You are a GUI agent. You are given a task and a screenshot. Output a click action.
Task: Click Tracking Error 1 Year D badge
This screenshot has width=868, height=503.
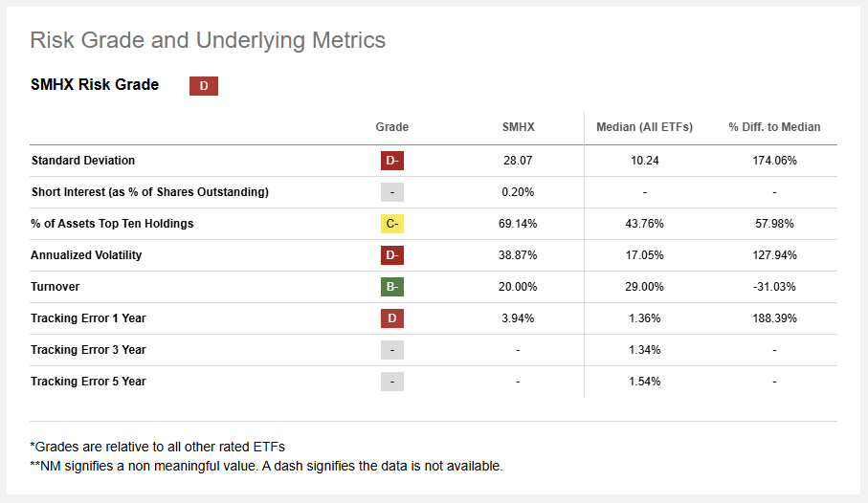[391, 318]
